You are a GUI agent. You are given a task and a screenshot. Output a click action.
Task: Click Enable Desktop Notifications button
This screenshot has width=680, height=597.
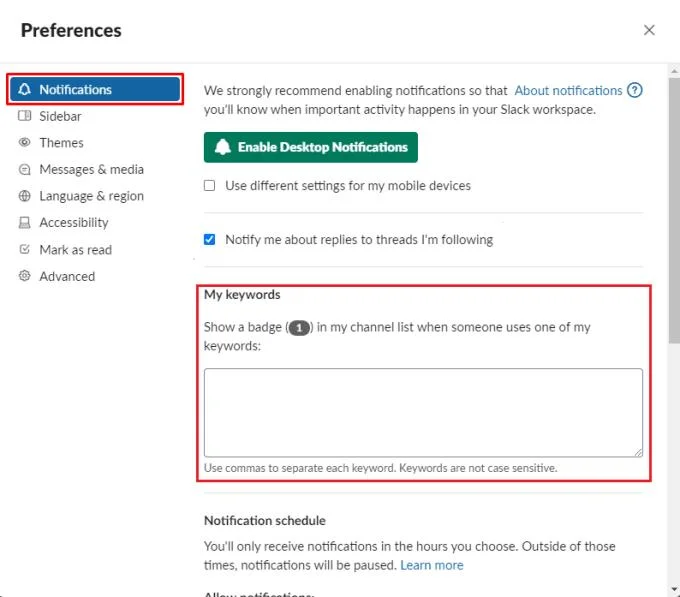tap(311, 147)
